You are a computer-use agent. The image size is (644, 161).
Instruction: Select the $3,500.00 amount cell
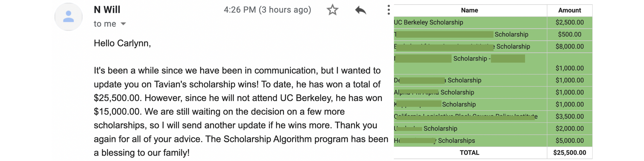tap(569, 117)
